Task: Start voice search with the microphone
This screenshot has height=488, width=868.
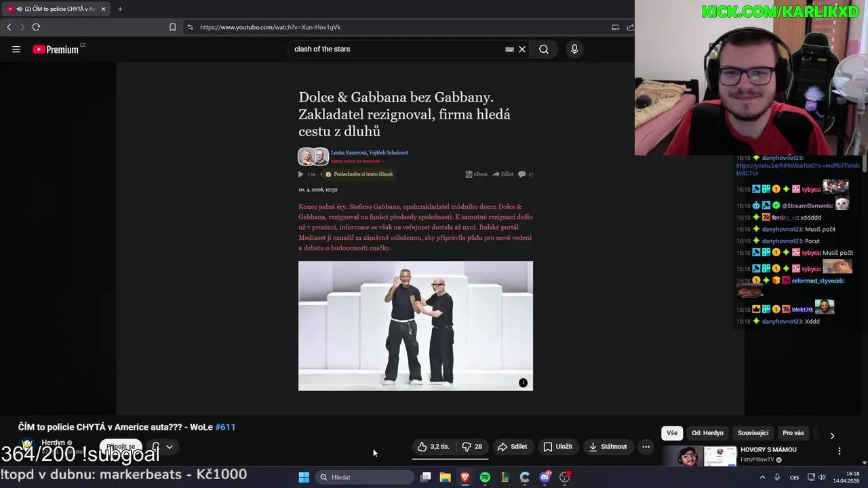Action: click(x=574, y=49)
